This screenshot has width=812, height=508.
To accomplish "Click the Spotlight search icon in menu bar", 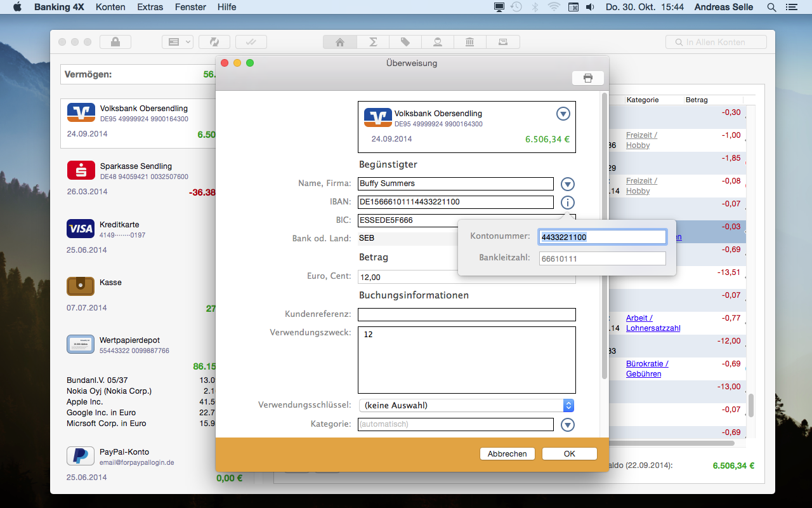I will [x=772, y=7].
